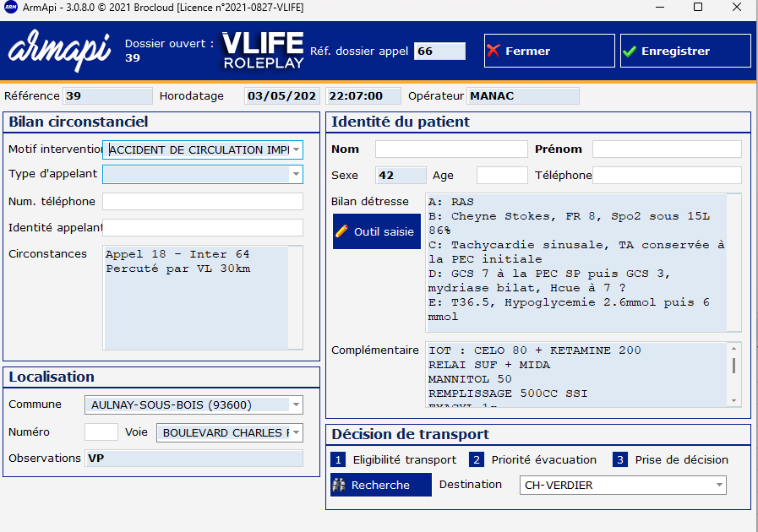
Task: Click the Horodatage date field
Action: pyautogui.click(x=281, y=95)
